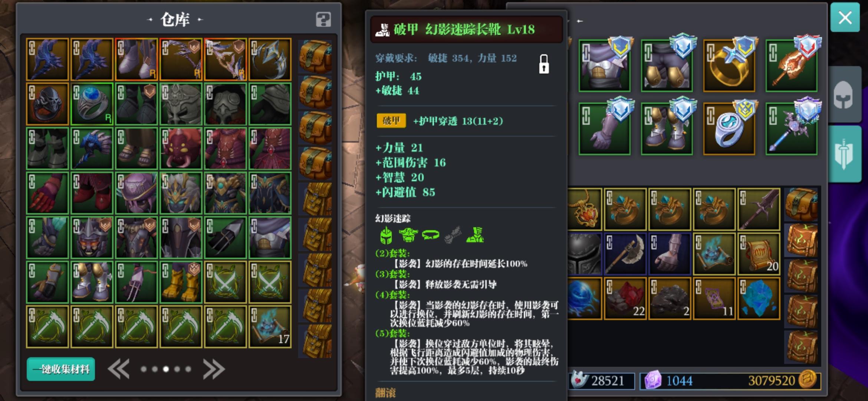The width and height of the screenshot is (868, 401).
Task: Switch to the helmet character tab
Action: [844, 95]
